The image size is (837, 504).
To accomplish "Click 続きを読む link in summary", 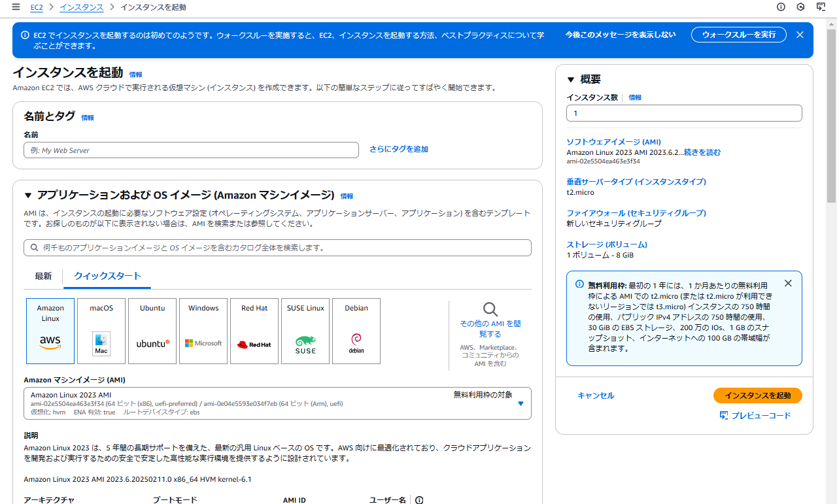I will (702, 152).
